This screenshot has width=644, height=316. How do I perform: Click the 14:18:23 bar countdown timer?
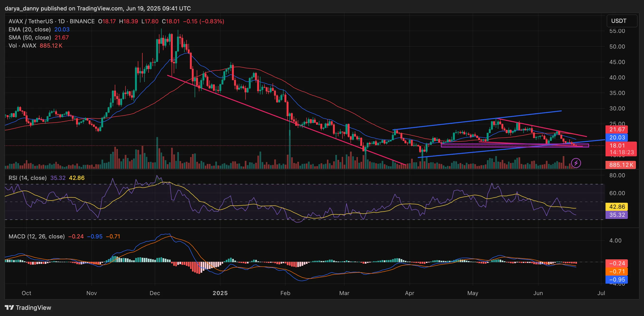621,152
